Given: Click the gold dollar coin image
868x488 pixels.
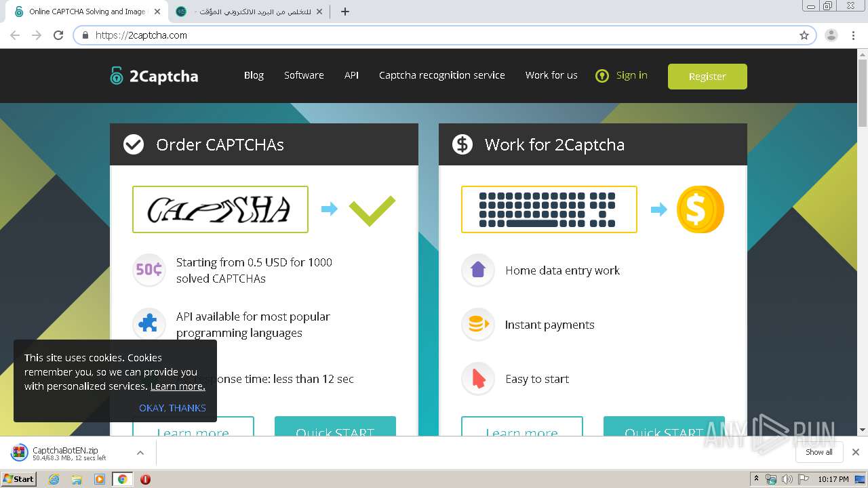Looking at the screenshot, I should (701, 209).
